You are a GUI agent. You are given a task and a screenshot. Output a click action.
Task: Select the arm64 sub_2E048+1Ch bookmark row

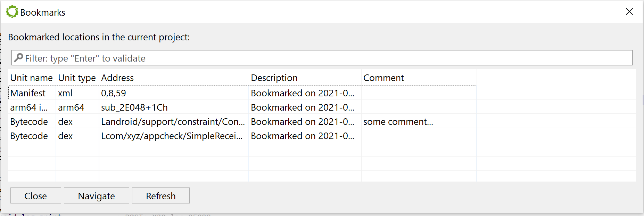coord(242,107)
